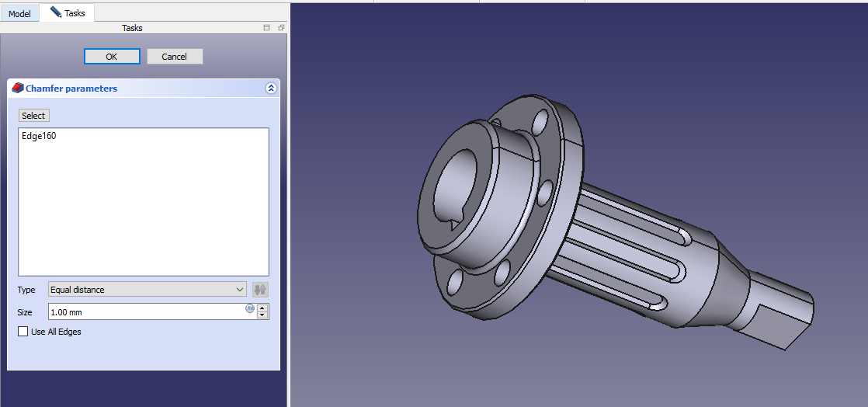Click into the Size input field

144,311
